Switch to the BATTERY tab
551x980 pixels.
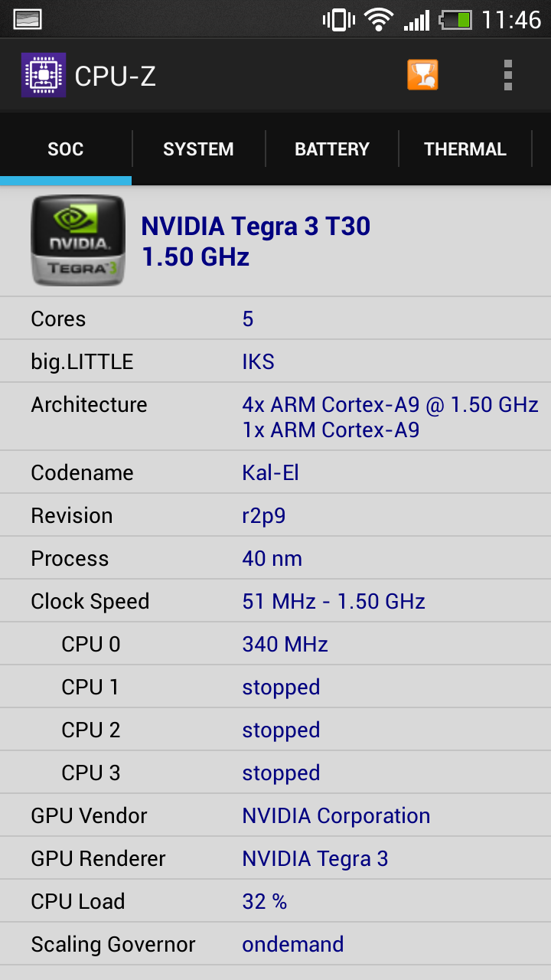point(332,149)
